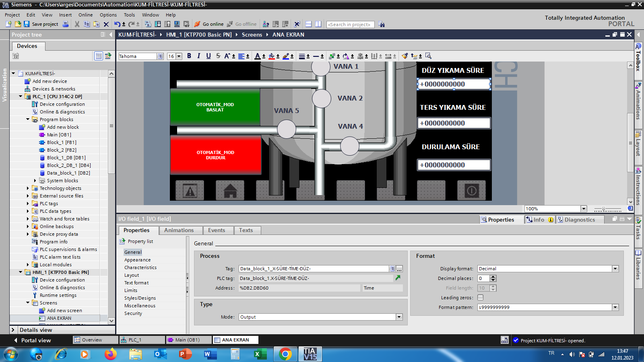Open the Display format dropdown
Image resolution: width=644 pixels, height=362 pixels.
[x=615, y=269]
